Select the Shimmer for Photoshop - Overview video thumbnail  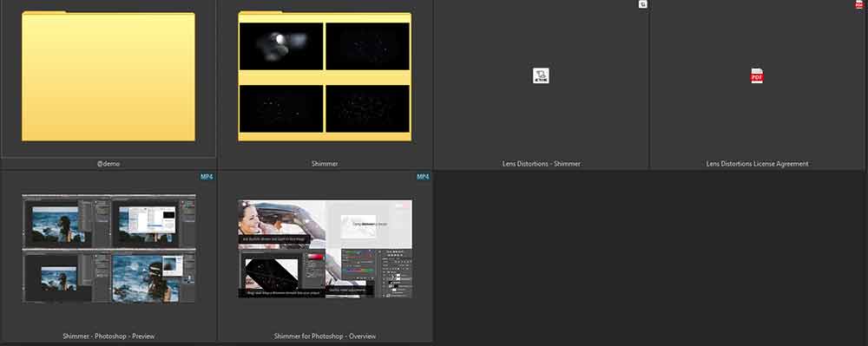click(x=325, y=249)
